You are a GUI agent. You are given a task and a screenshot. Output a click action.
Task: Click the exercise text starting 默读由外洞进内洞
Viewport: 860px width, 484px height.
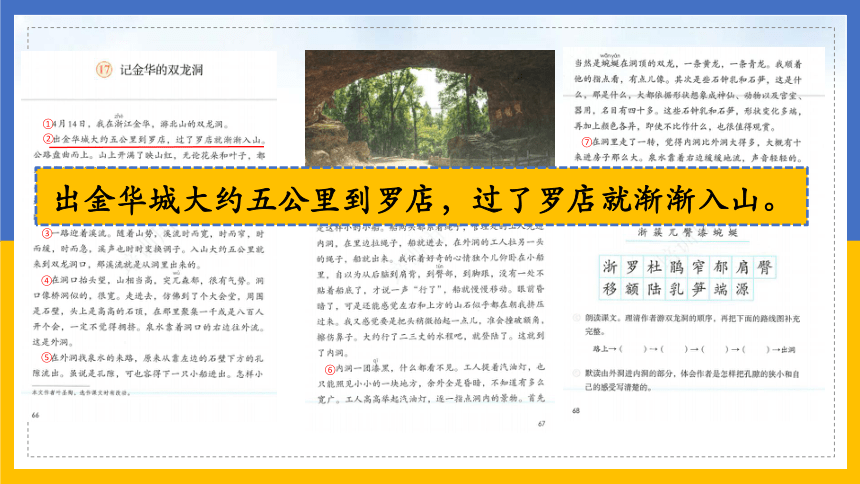pos(692,380)
